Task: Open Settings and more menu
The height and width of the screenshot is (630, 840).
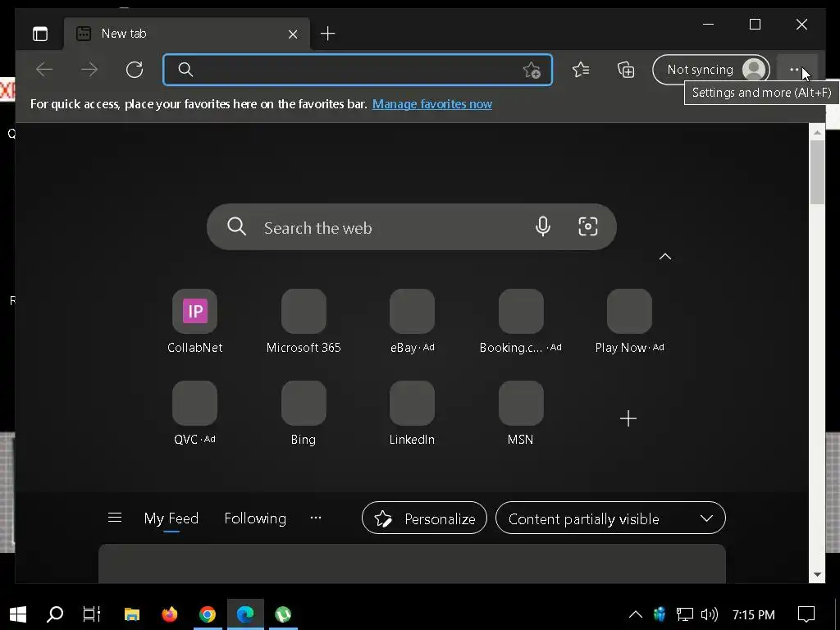Action: click(796, 70)
